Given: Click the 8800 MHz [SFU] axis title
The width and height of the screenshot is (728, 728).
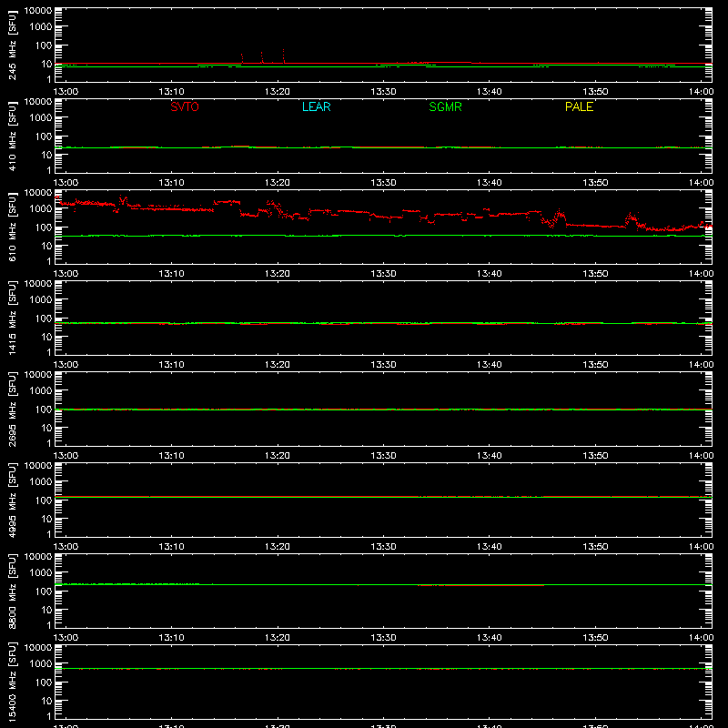Looking at the screenshot, I should tap(12, 591).
